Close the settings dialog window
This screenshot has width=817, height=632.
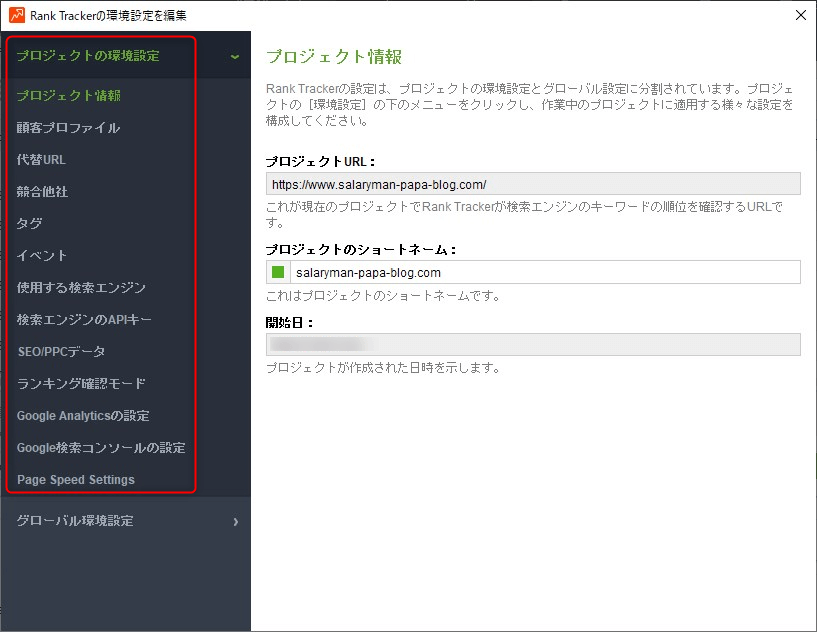(801, 15)
